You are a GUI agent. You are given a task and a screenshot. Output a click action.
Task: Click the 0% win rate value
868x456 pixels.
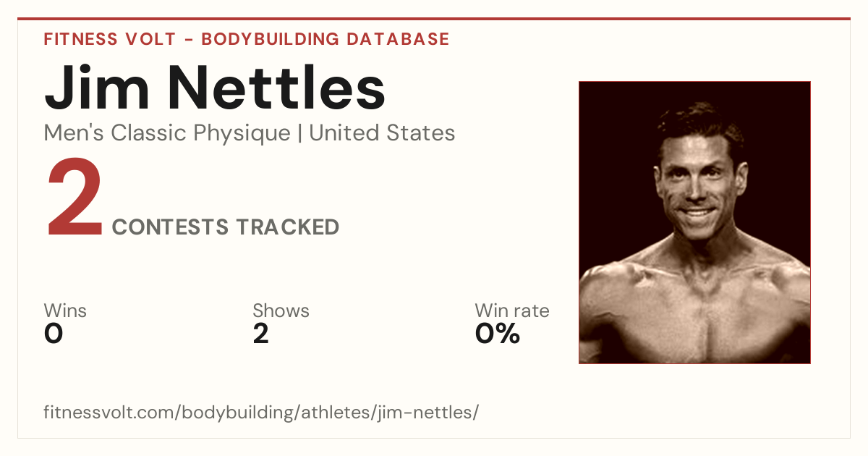(x=498, y=334)
